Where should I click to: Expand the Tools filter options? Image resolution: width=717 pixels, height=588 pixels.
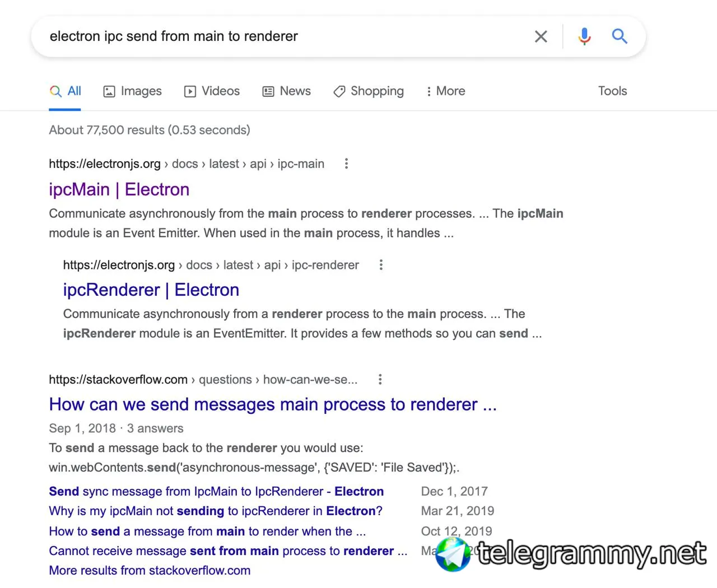click(612, 91)
